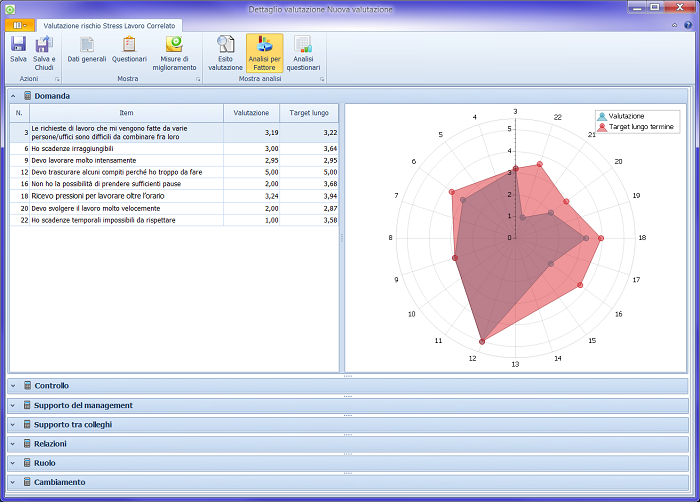This screenshot has height=502, width=700.
Task: Select the Analisi per Fattore button
Action: (x=264, y=45)
